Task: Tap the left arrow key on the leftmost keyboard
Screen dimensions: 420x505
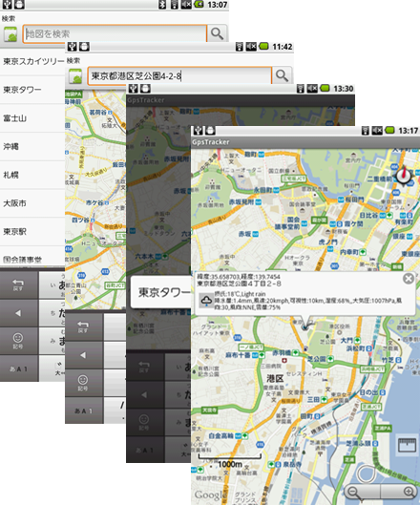Action: pos(19,313)
